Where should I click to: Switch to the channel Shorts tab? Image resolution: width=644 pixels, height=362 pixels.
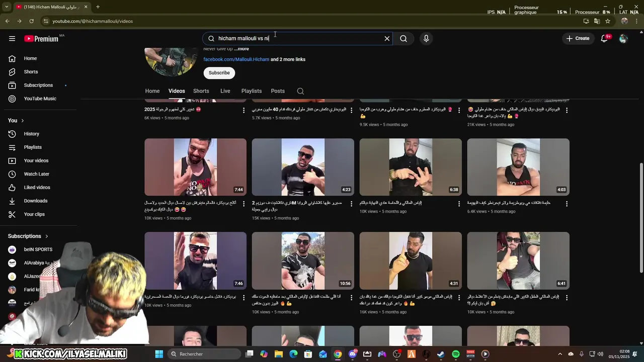pyautogui.click(x=201, y=91)
